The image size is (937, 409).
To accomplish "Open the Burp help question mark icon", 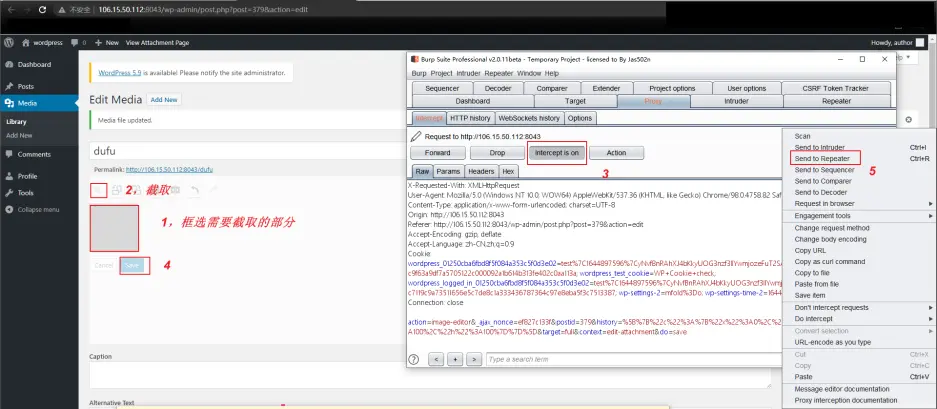I will point(414,359).
